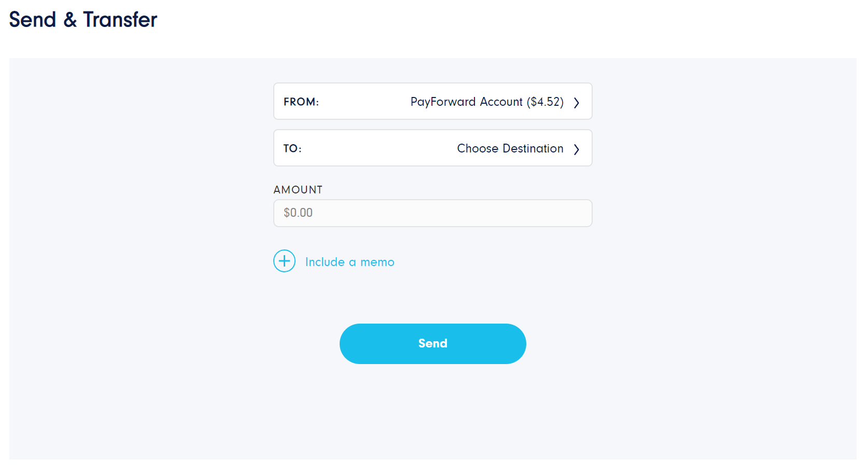
Task: Click the chevron arrow in FROM row
Action: 576,103
